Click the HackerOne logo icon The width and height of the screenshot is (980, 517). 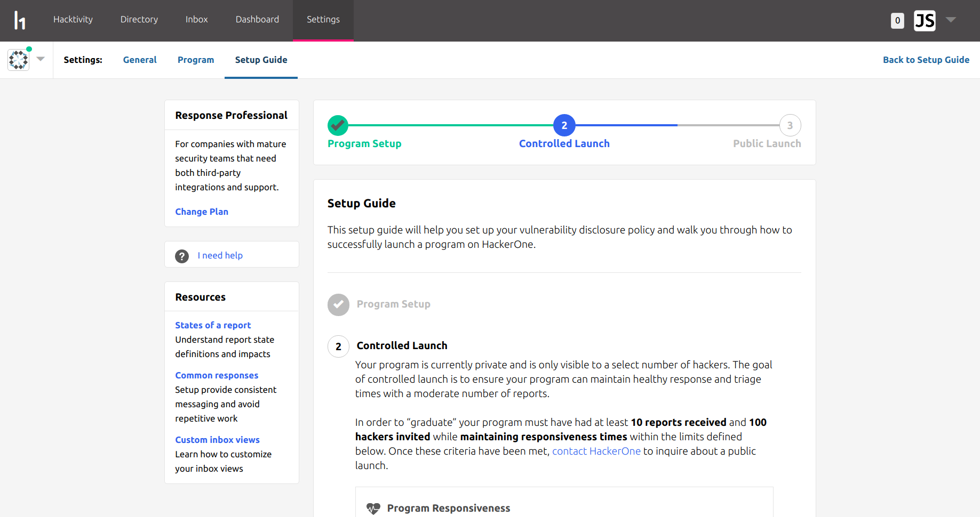[20, 20]
